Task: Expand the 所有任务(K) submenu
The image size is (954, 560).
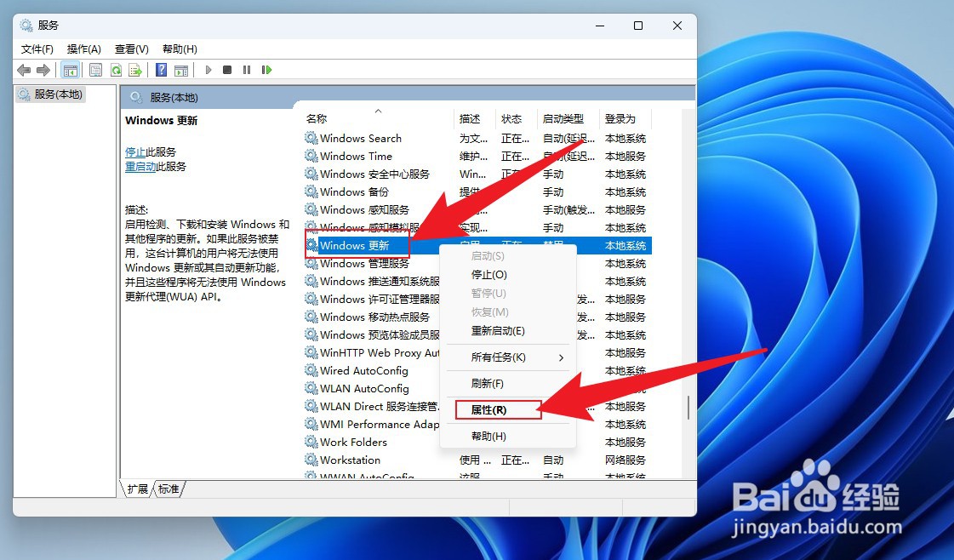Action: pyautogui.click(x=508, y=357)
